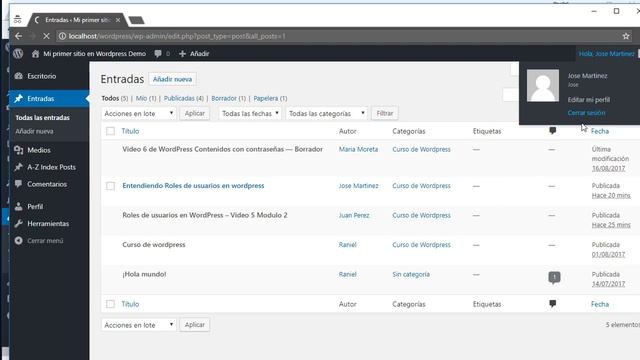This screenshot has width=640, height=360.
Task: Click Cerrar sesión to log out
Action: 586,113
